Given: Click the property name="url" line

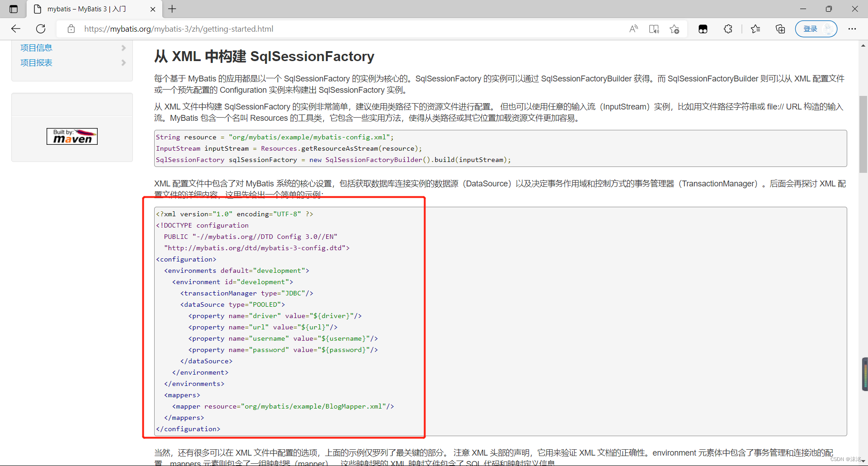Looking at the screenshot, I should (x=263, y=327).
